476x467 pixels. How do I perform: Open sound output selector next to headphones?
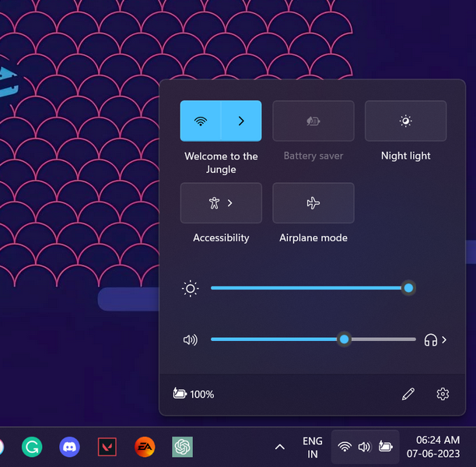click(x=436, y=340)
